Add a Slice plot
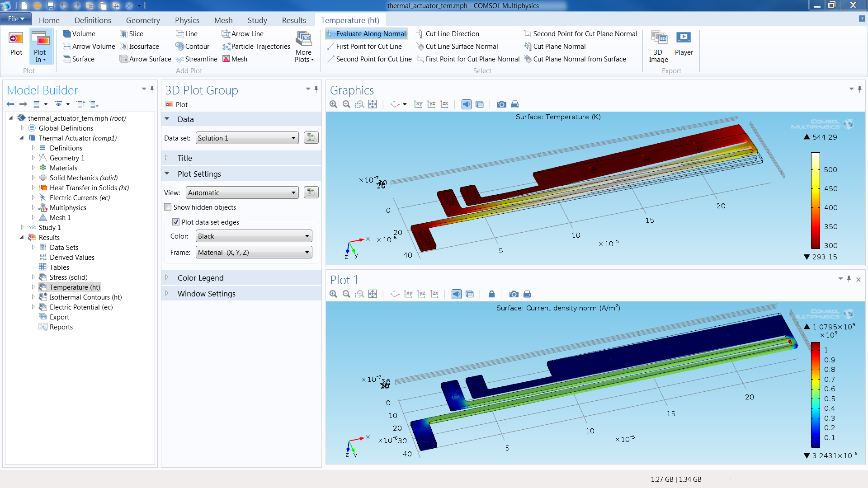Viewport: 868px width, 488px height. click(132, 34)
